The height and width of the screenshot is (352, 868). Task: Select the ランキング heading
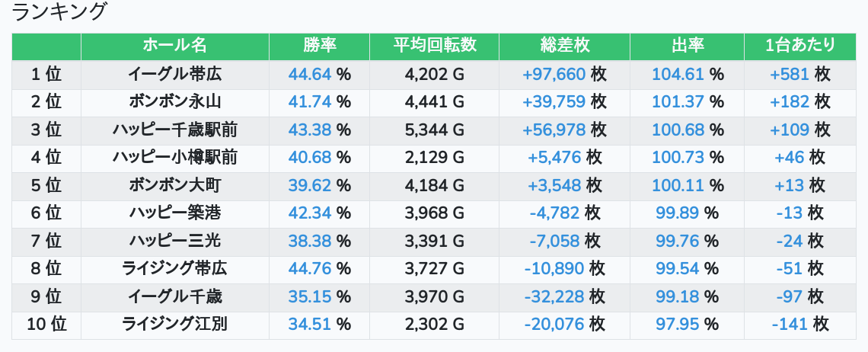point(58,11)
